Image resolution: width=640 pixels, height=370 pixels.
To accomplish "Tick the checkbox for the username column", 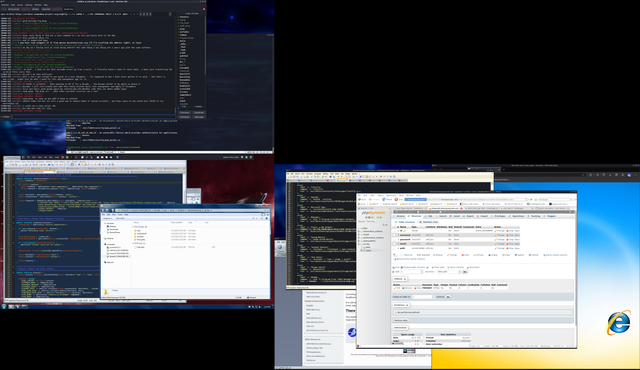I will [x=394, y=235].
